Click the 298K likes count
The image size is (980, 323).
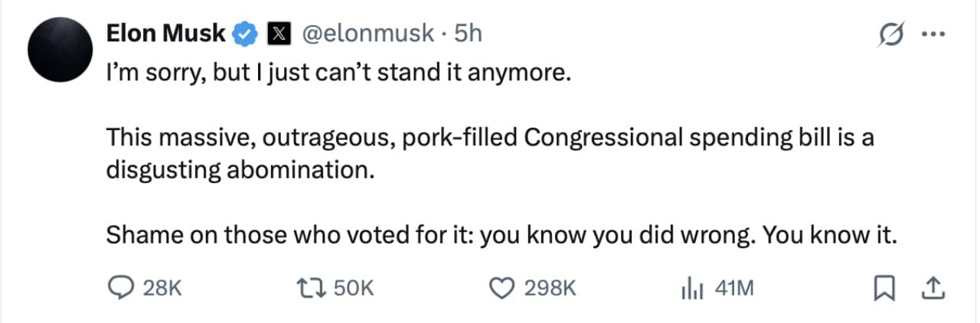tap(548, 288)
